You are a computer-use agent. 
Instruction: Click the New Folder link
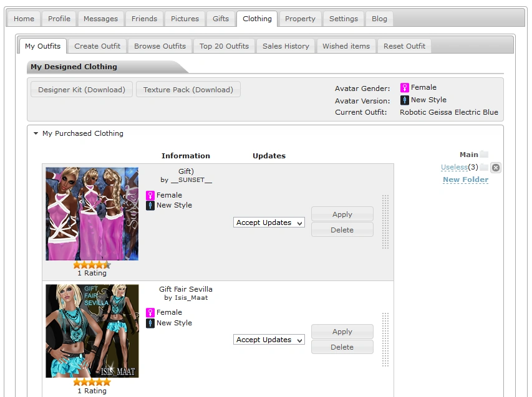point(465,179)
